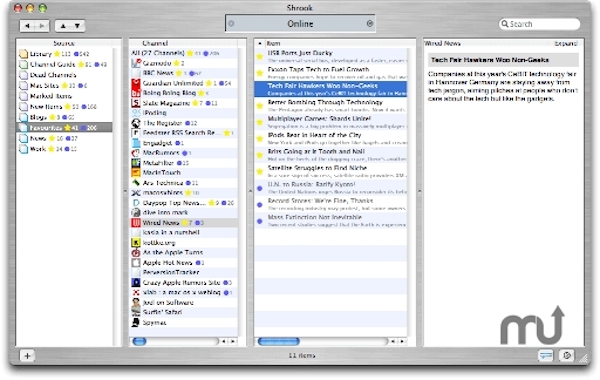Toggle the star on iPods Bear in Heart of the City
This screenshot has height=380, width=600.
260,139
